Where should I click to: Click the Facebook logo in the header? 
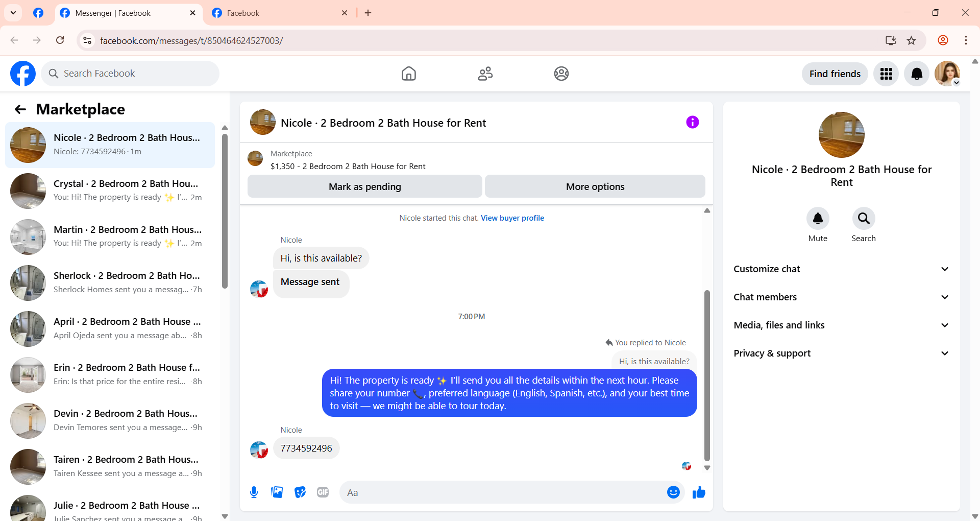[23, 74]
